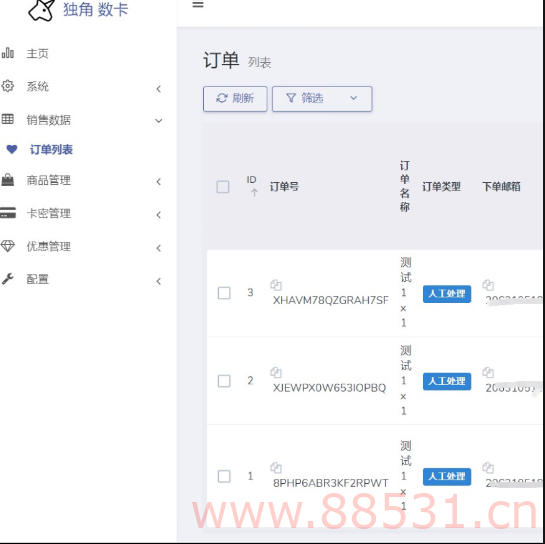Click the table icon beside 销售数据
Image resolution: width=545 pixels, height=544 pixels.
[8, 119]
